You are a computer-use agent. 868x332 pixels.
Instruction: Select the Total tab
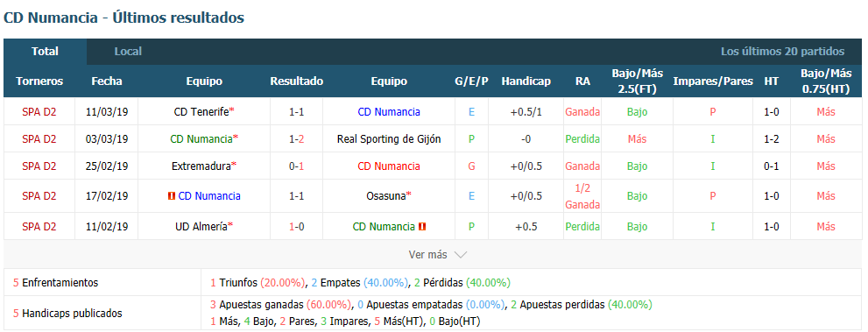pos(45,52)
